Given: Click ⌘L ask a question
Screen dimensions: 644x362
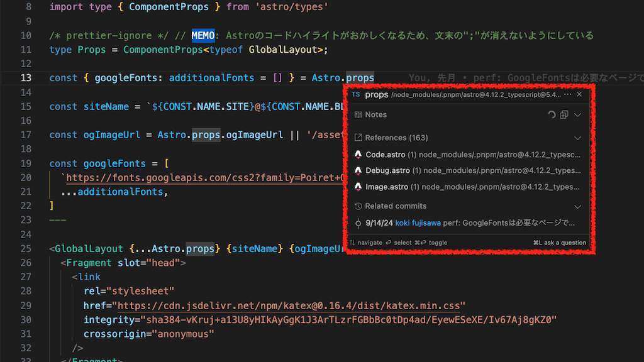Looking at the screenshot, I should [559, 243].
